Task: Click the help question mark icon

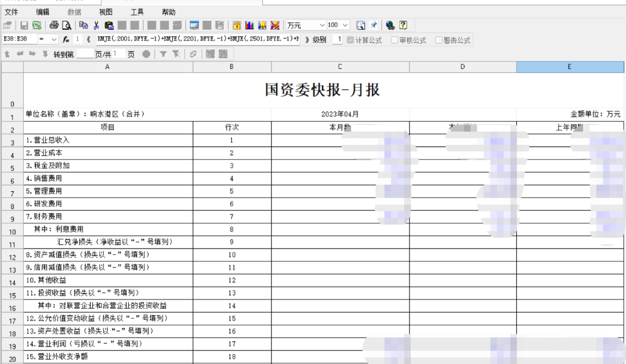Action: pyautogui.click(x=403, y=26)
